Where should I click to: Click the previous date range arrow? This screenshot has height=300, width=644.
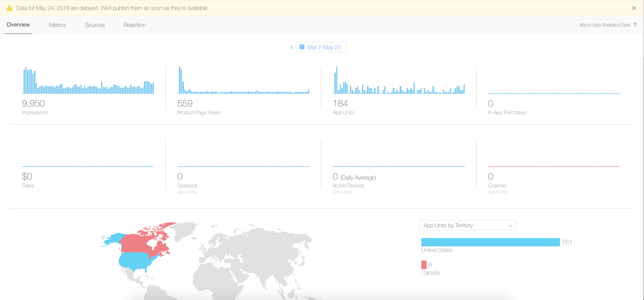pos(291,47)
